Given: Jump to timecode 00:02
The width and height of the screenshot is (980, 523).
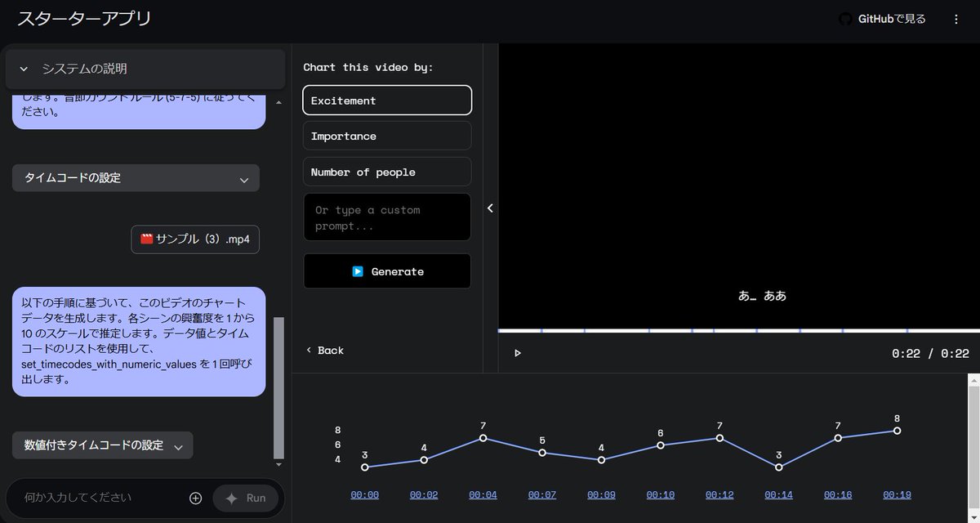Looking at the screenshot, I should (x=424, y=494).
